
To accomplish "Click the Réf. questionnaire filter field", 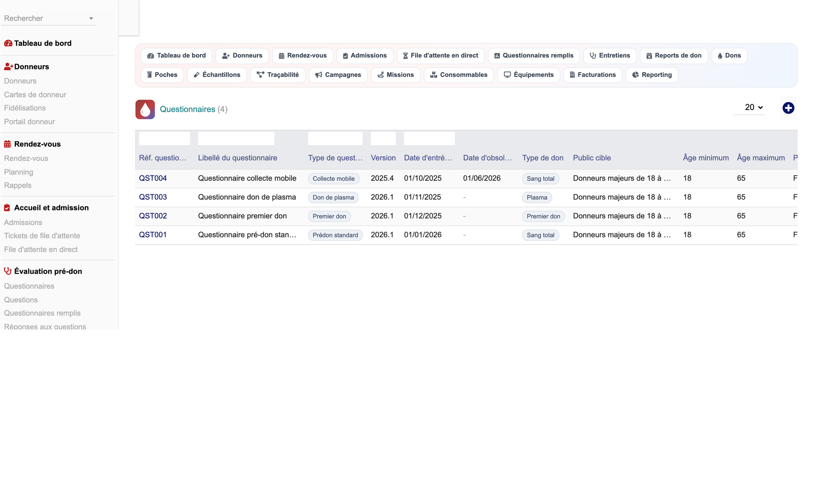I will point(164,139).
